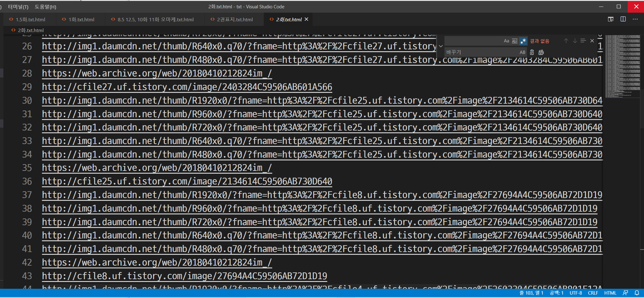Open the editor more actions menu
This screenshot has width=644, height=298.
point(635,19)
